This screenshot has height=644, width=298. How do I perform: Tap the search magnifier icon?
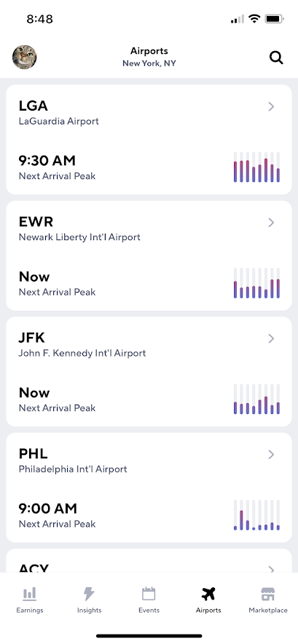pyautogui.click(x=276, y=57)
